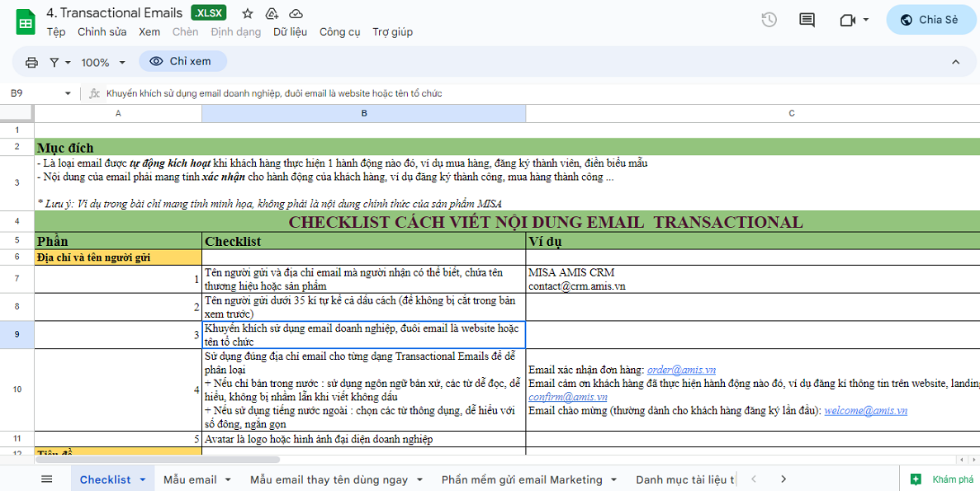Open the Trợ giúp menu
The image size is (980, 491).
392,32
